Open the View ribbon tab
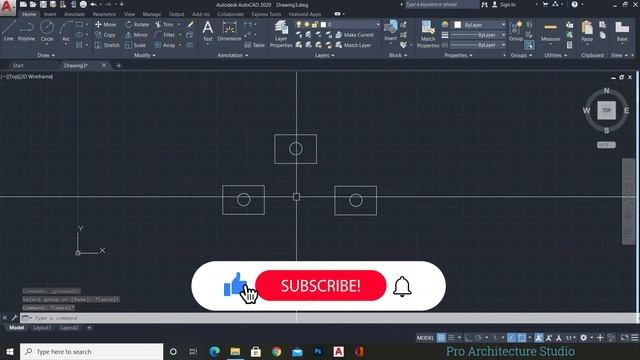 129,14
